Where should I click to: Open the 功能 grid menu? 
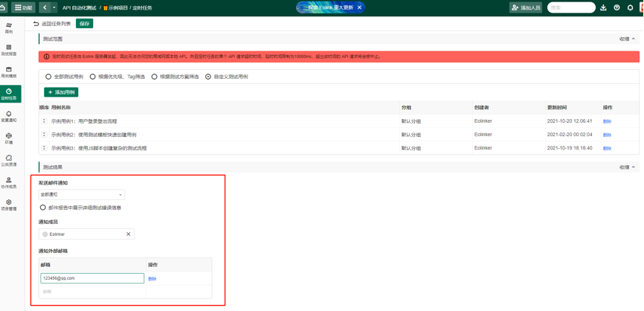pos(23,7)
